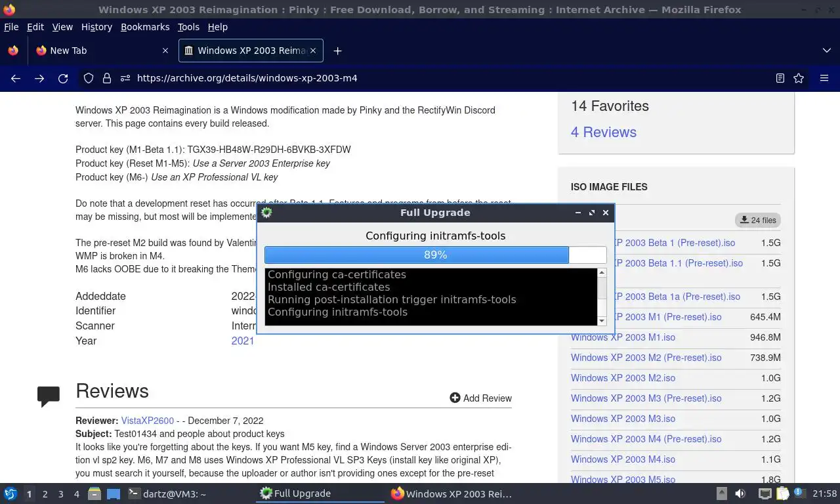Open the network tray icon
840x504 pixels.
[765, 493]
